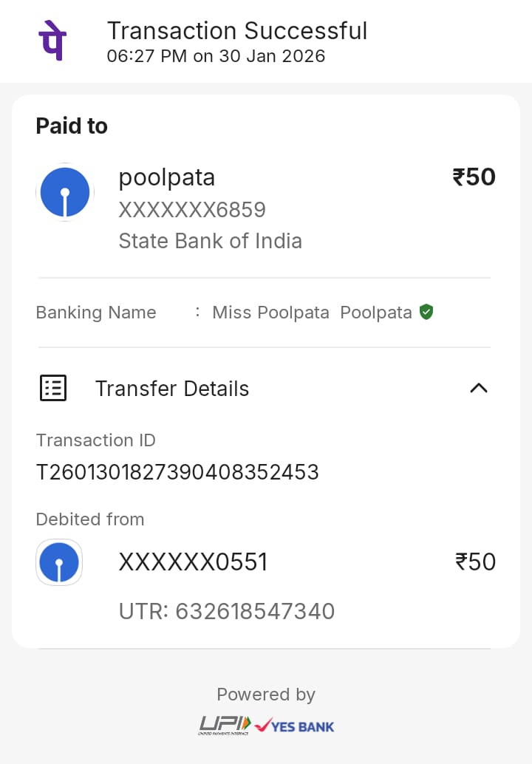Click the Paid to heading

(x=72, y=126)
